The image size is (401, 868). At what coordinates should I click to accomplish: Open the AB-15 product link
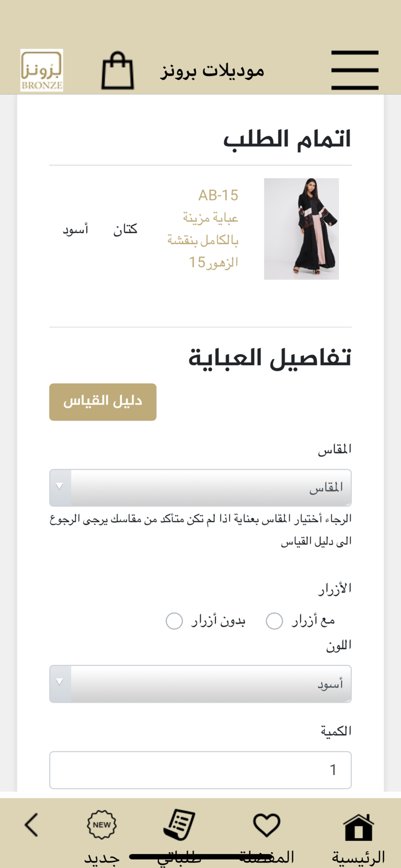tap(218, 196)
